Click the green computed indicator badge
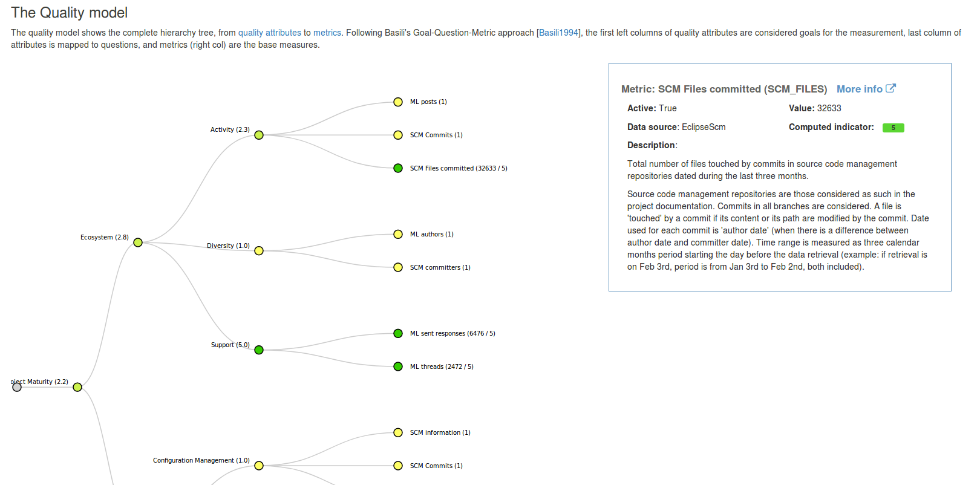The image size is (980, 485). (x=893, y=128)
